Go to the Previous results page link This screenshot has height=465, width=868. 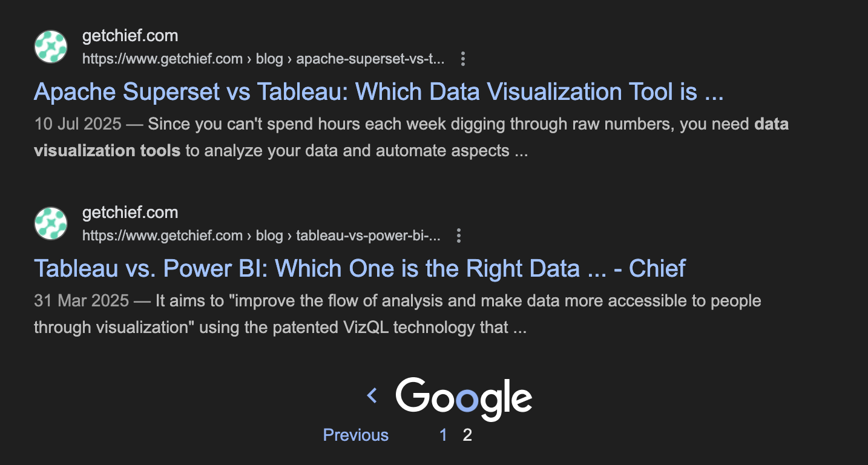pyautogui.click(x=356, y=435)
